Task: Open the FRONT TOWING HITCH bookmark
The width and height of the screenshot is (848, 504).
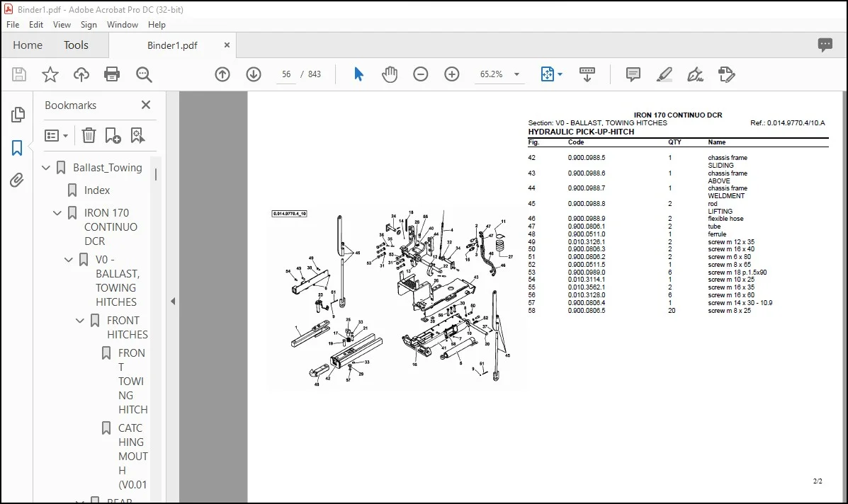Action: coord(132,381)
